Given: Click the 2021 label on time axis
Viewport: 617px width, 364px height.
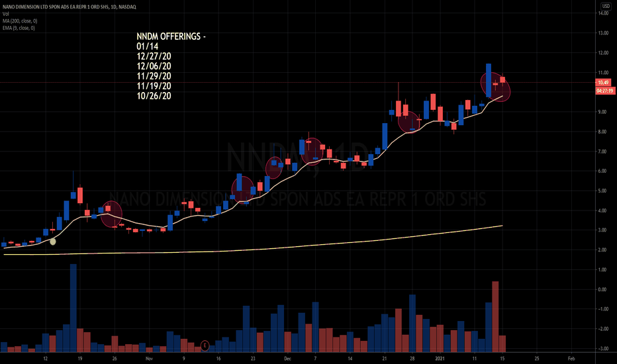Looking at the screenshot, I should (440, 359).
